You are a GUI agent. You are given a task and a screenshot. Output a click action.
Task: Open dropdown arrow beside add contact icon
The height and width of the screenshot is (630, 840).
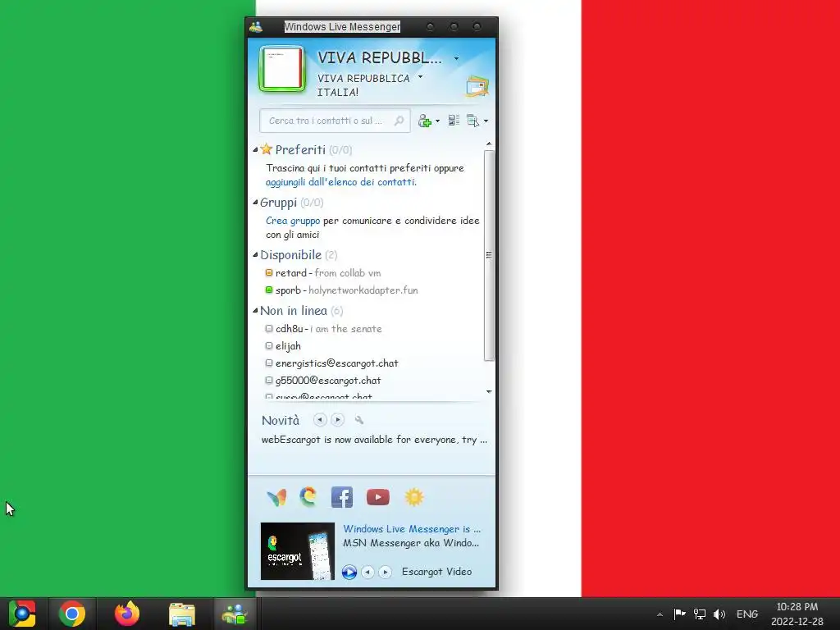[x=438, y=121]
